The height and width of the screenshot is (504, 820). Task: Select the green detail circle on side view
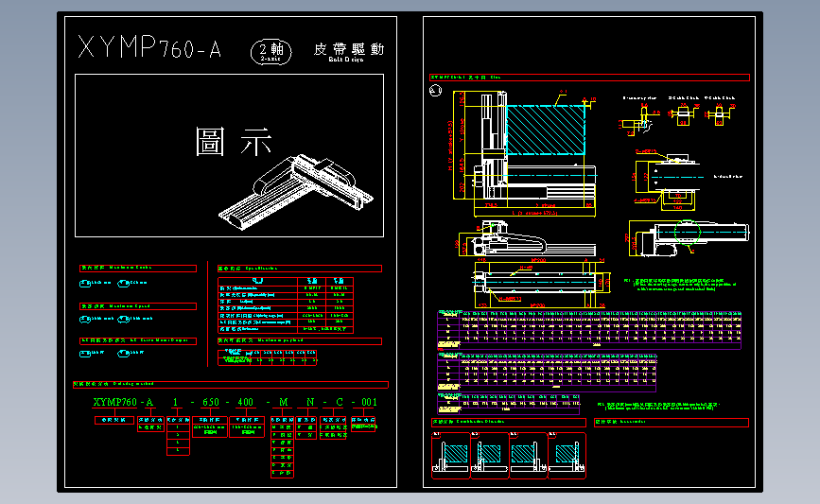[x=688, y=232]
